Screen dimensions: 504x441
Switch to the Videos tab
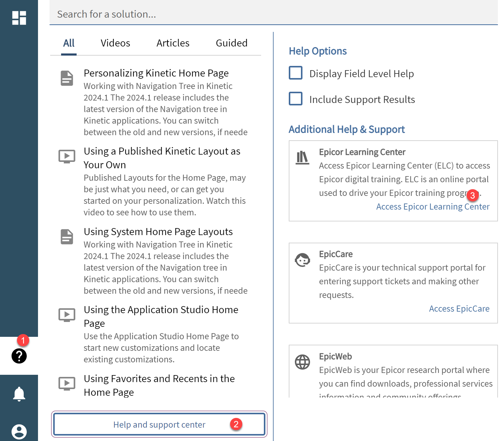(x=115, y=43)
